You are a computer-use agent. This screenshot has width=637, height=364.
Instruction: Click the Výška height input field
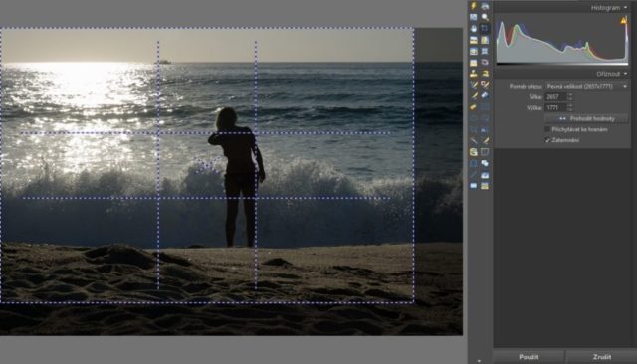tap(555, 108)
